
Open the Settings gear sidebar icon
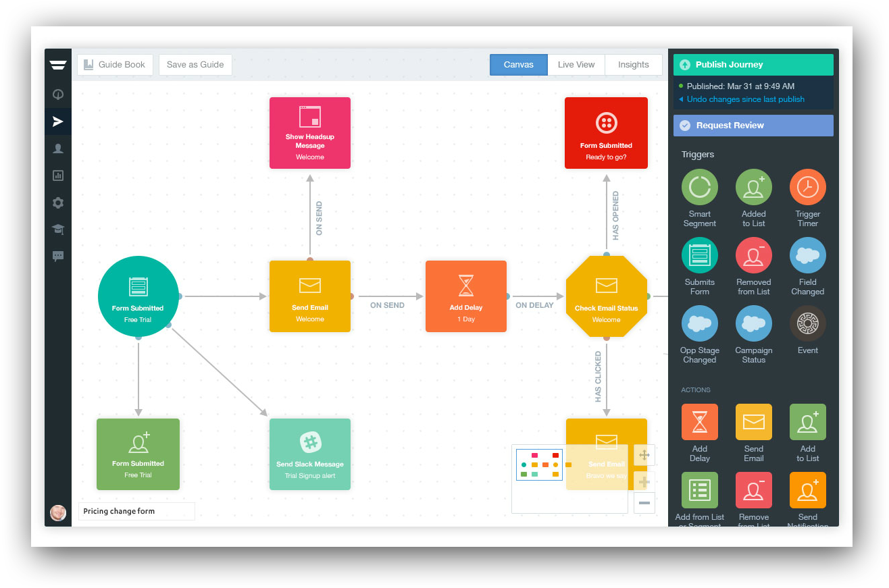[x=58, y=203]
